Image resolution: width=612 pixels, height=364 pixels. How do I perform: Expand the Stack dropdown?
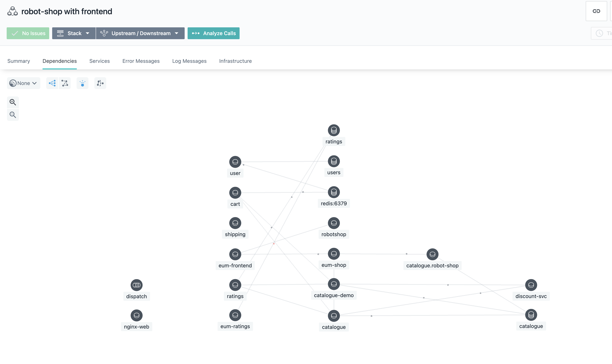pos(74,33)
